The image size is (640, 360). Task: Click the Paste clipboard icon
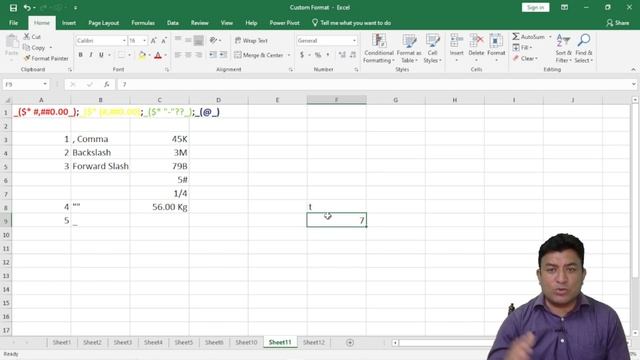pos(12,41)
